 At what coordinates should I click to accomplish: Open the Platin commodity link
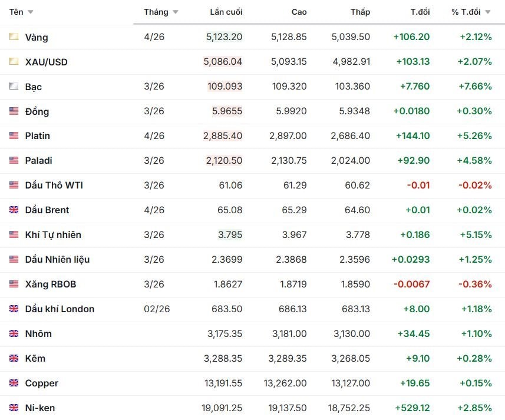38,135
